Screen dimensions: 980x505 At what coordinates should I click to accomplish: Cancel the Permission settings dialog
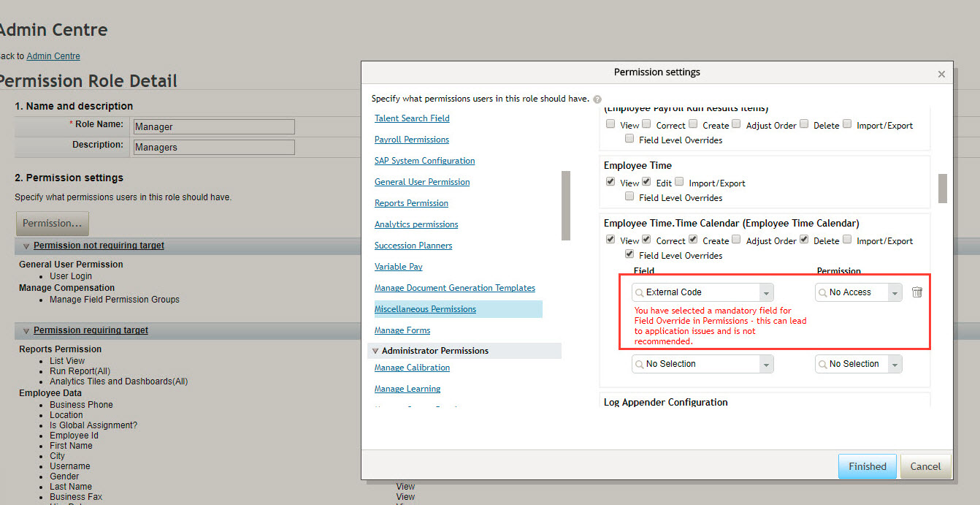pyautogui.click(x=925, y=466)
